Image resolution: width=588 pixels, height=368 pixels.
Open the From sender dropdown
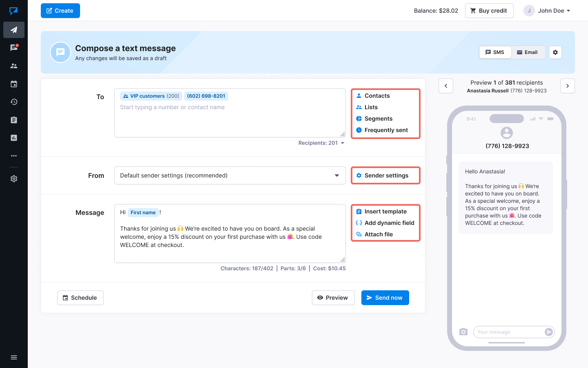[230, 175]
